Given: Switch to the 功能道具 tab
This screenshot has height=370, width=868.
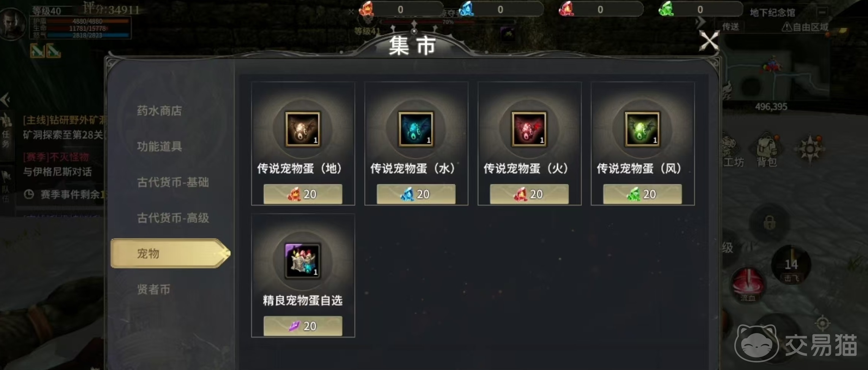Looking at the screenshot, I should pos(160,146).
